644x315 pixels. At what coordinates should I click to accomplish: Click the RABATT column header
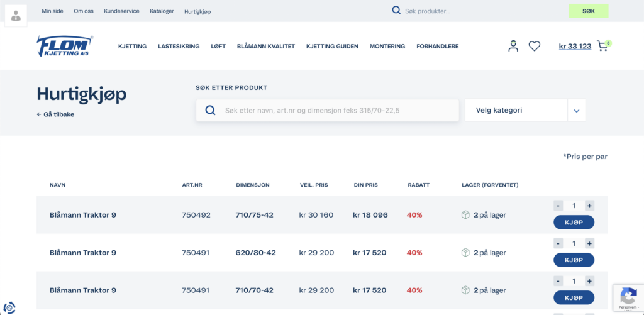(x=419, y=185)
